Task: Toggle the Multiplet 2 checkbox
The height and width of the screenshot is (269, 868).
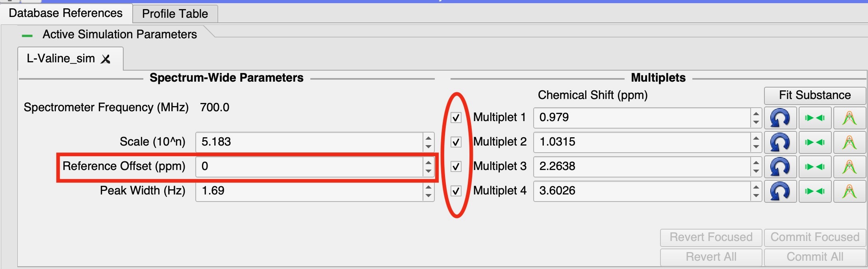Action: [456, 142]
